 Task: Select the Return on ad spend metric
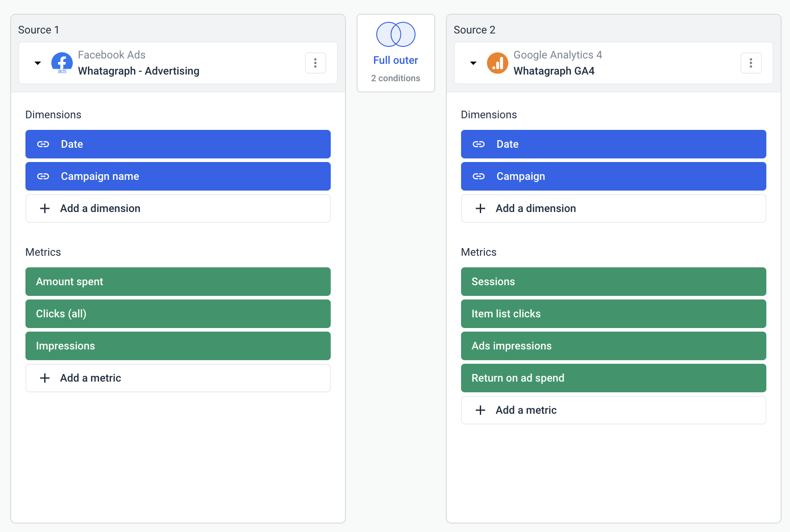click(x=613, y=378)
